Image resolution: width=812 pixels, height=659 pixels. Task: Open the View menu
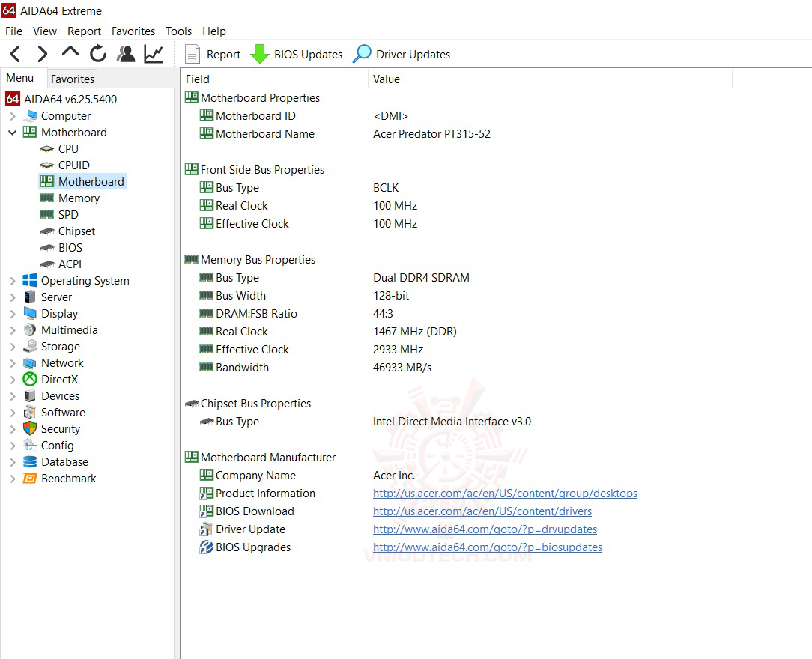44,31
